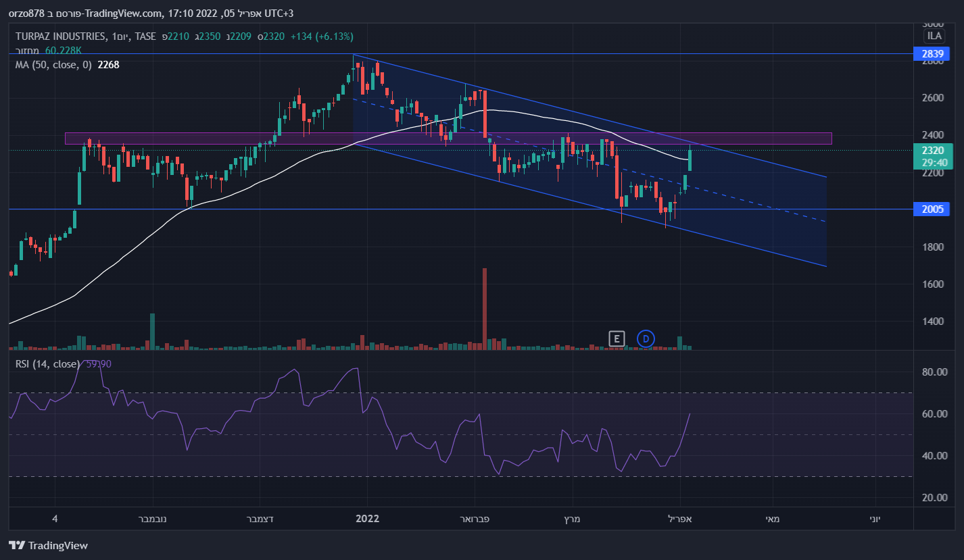Click the TASE exchange label
This screenshot has width=964, height=560.
click(145, 36)
